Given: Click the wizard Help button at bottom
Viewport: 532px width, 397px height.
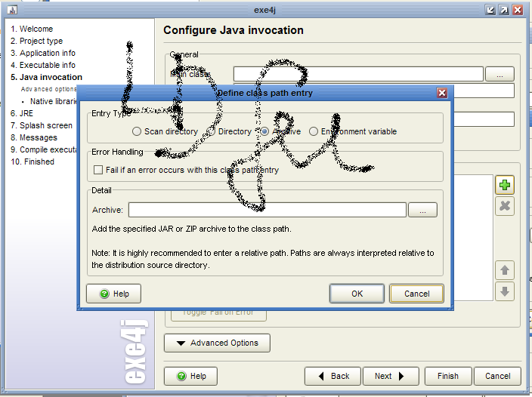Looking at the screenshot, I should (x=190, y=376).
